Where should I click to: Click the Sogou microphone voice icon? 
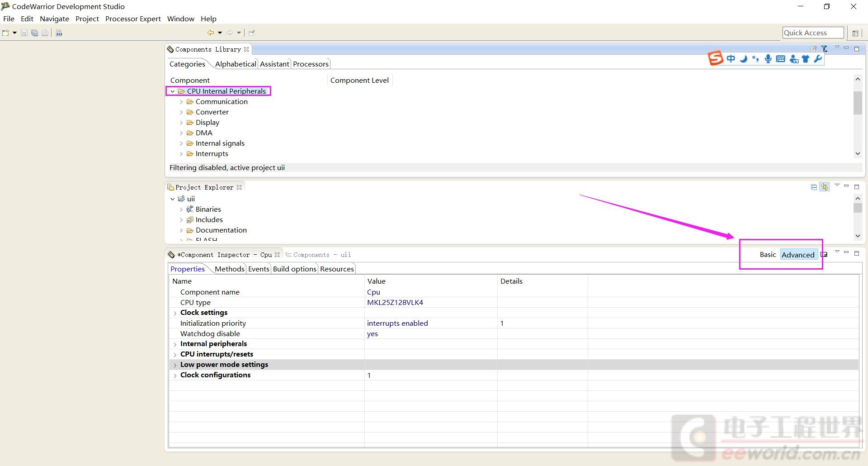768,59
